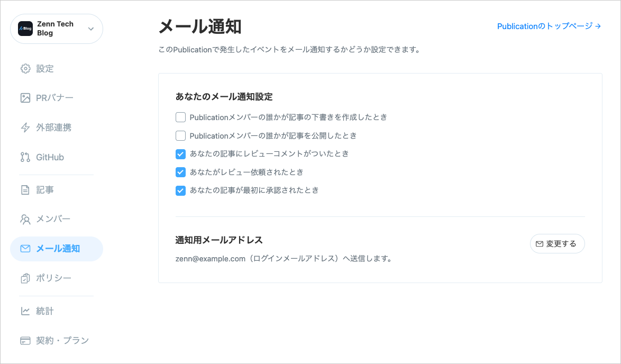Uncheck the article first approved notification checkbox
Screen dimensions: 621x364
pyautogui.click(x=180, y=190)
